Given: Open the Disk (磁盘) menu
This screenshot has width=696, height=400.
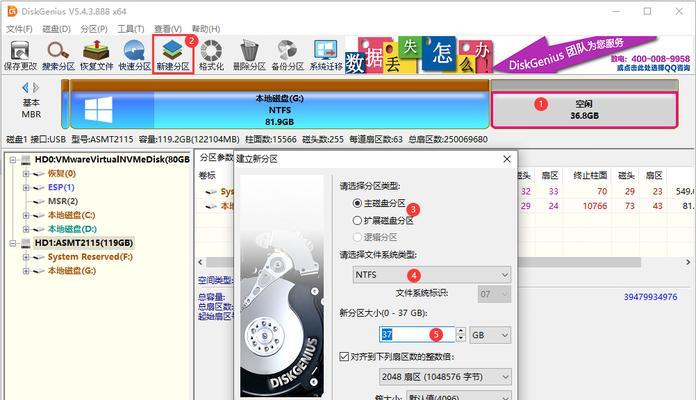Looking at the screenshot, I should click(56, 29).
